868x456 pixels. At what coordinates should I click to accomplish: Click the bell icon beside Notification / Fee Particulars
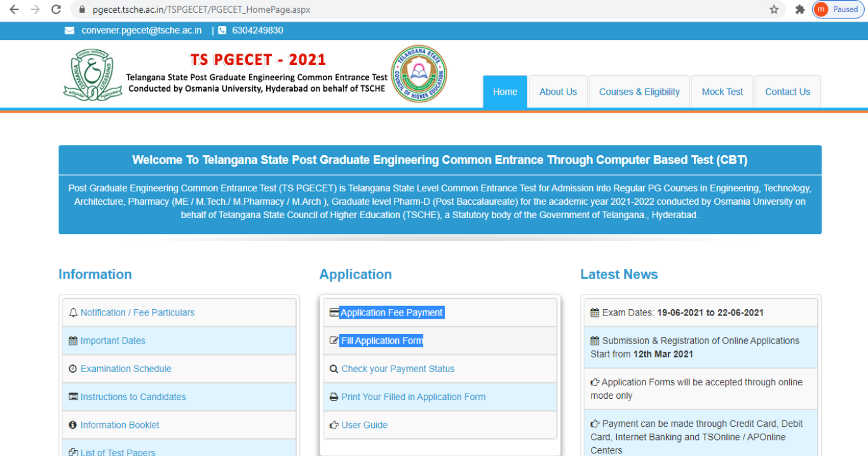72,312
